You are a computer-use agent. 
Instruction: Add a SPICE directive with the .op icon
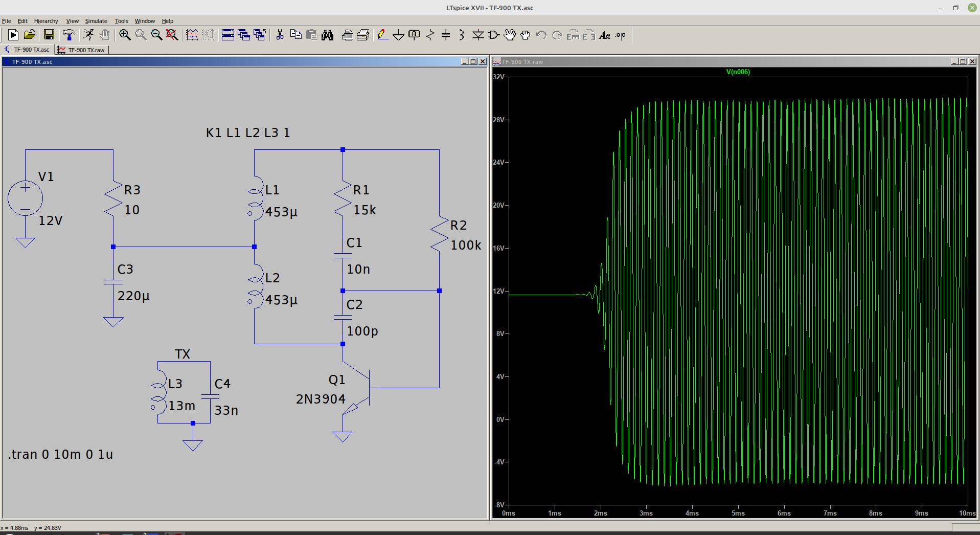coord(621,35)
